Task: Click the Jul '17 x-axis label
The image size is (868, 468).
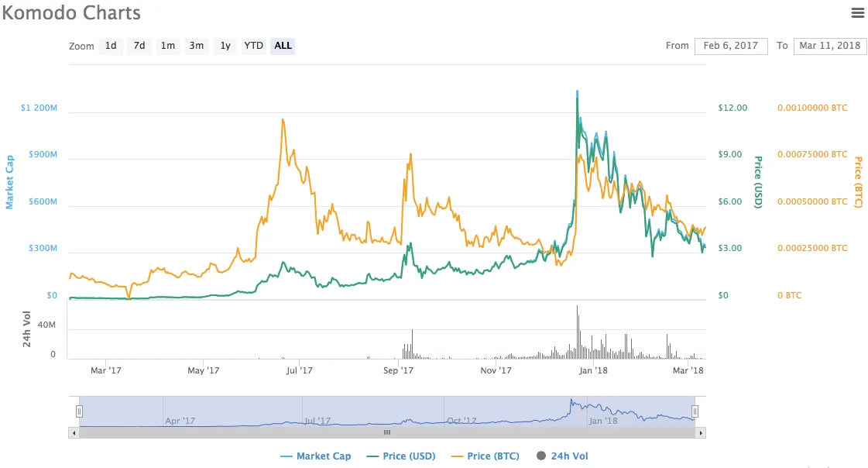Action: pos(300,370)
